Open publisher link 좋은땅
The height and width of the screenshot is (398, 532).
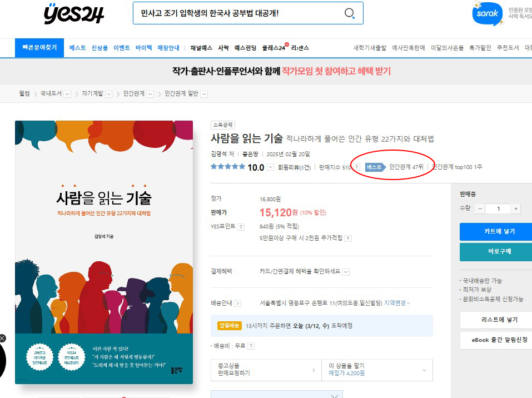pyautogui.click(x=250, y=154)
